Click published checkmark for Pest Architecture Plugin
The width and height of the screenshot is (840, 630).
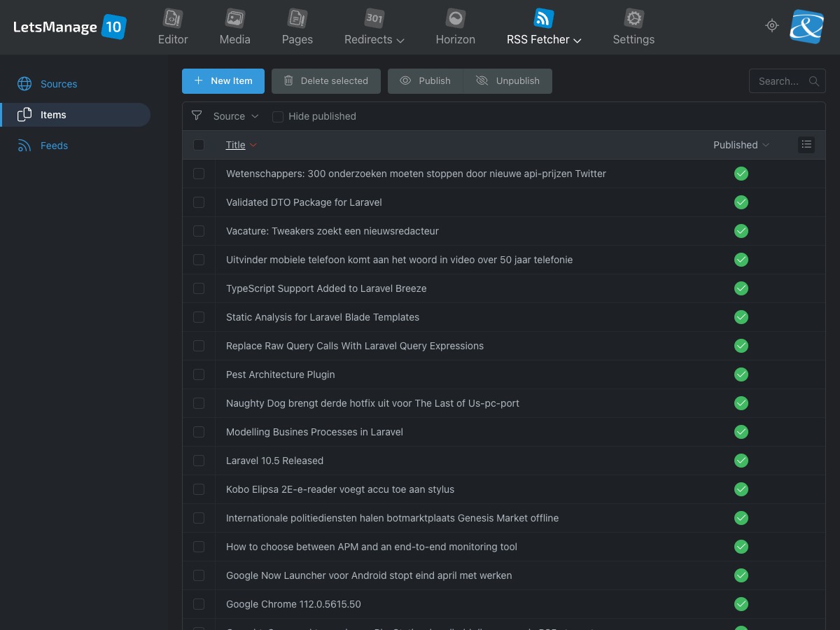click(x=741, y=374)
